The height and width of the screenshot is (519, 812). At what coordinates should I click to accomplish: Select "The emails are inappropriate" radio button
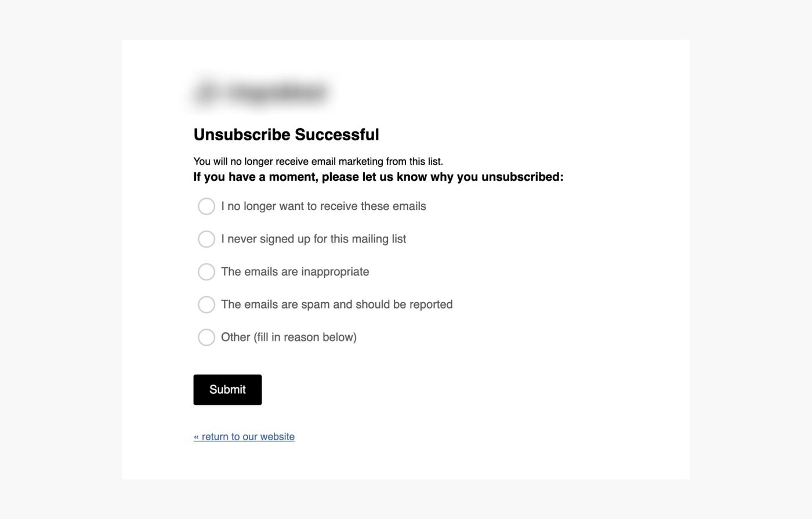click(206, 272)
